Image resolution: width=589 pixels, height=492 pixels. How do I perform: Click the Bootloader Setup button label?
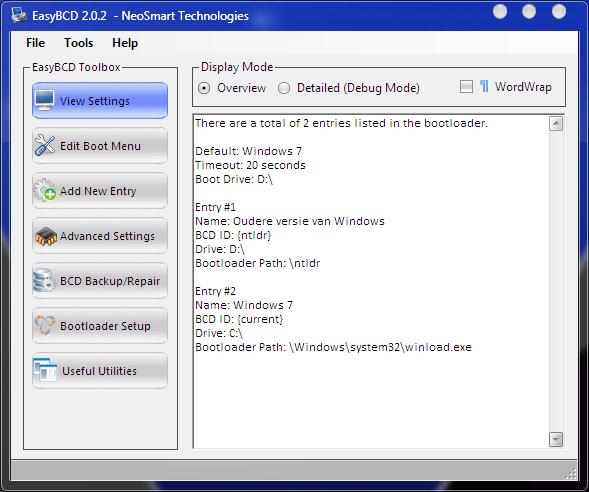(105, 326)
